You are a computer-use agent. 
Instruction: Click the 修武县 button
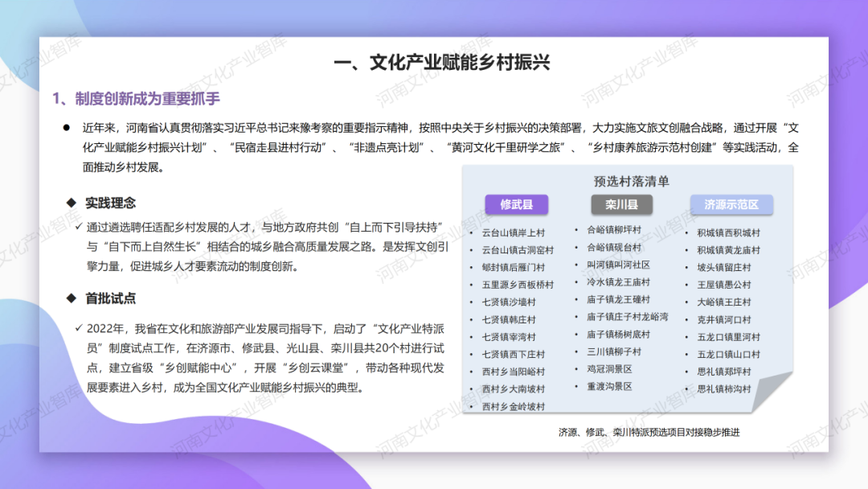[x=519, y=205]
